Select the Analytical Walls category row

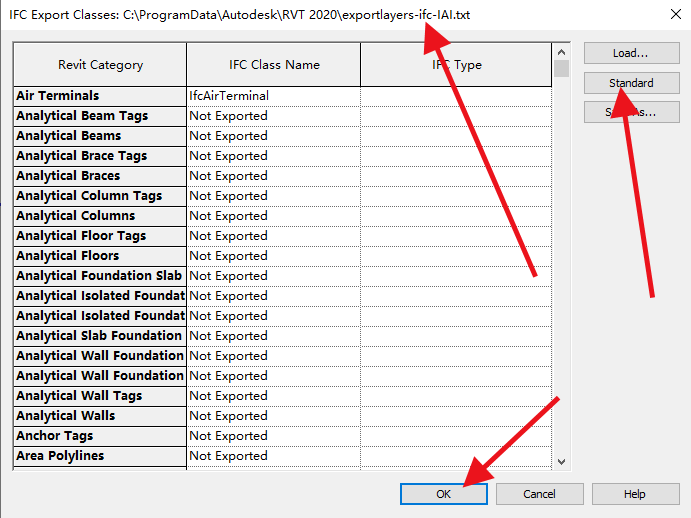point(100,416)
